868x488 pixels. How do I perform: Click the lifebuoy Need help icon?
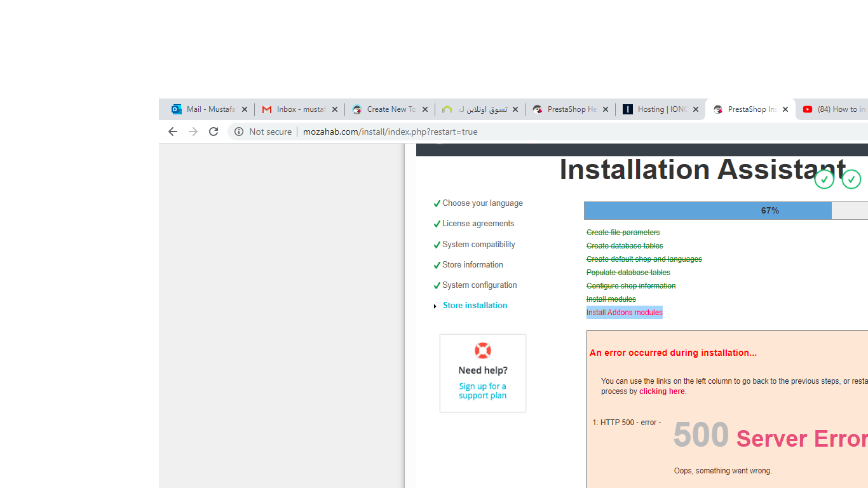click(x=483, y=351)
